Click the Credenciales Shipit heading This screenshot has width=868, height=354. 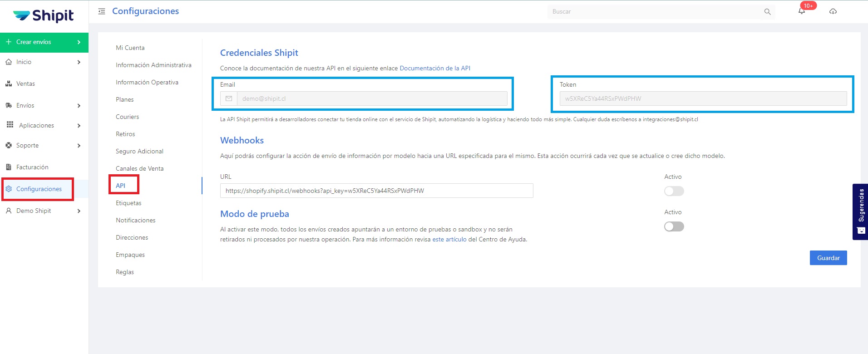click(259, 53)
